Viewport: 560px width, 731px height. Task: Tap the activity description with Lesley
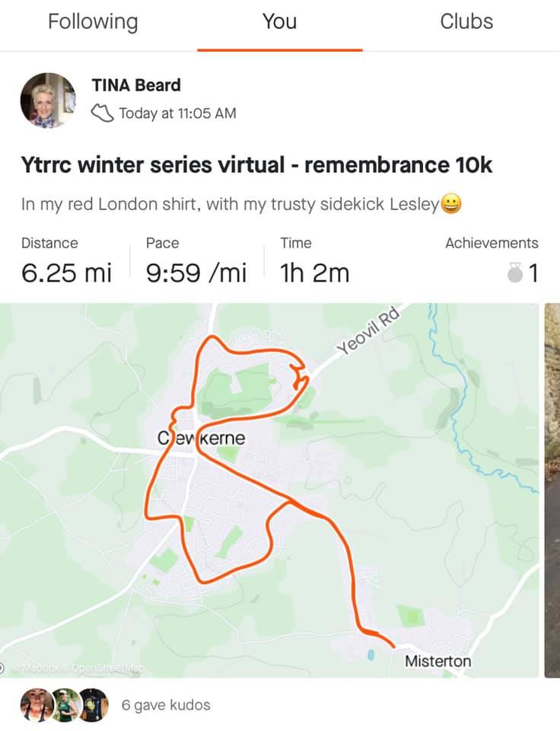tap(241, 204)
